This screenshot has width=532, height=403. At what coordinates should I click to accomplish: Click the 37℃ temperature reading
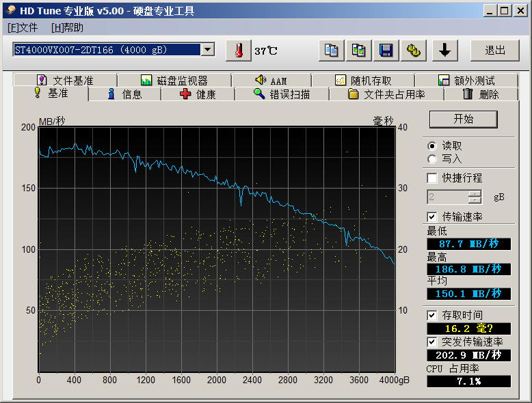point(266,51)
